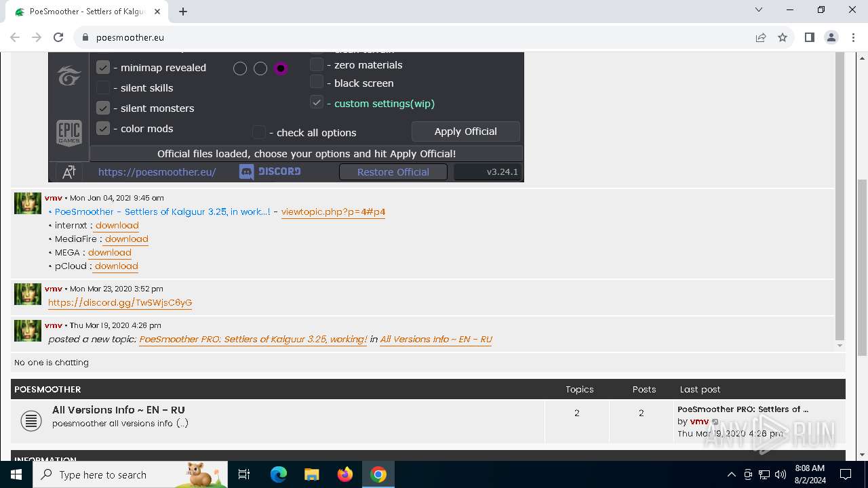Click the Apply Official button
The height and width of the screenshot is (488, 868).
466,131
